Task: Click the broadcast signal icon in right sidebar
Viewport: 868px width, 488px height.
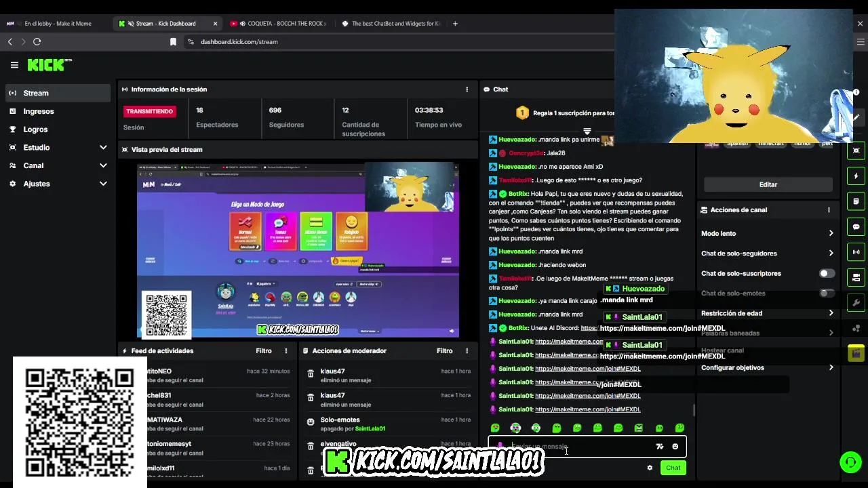Action: pos(856,252)
